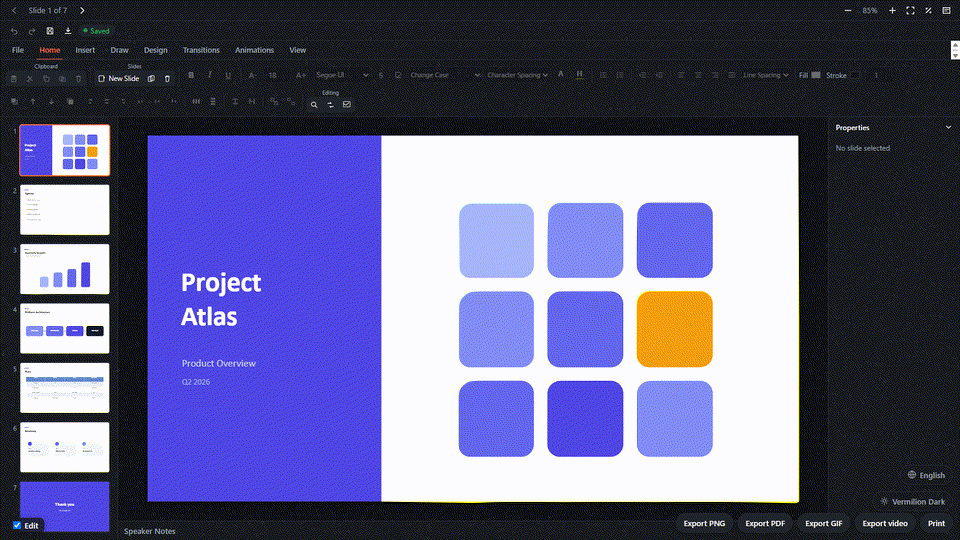
Task: Open the Change Case dropdown
Action: pyautogui.click(x=444, y=75)
